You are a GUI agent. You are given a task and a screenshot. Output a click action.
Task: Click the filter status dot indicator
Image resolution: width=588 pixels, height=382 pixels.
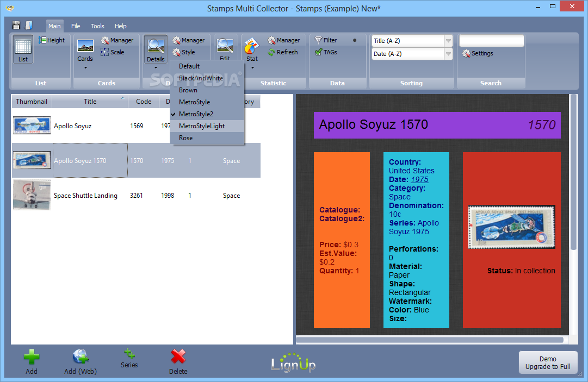(x=354, y=40)
